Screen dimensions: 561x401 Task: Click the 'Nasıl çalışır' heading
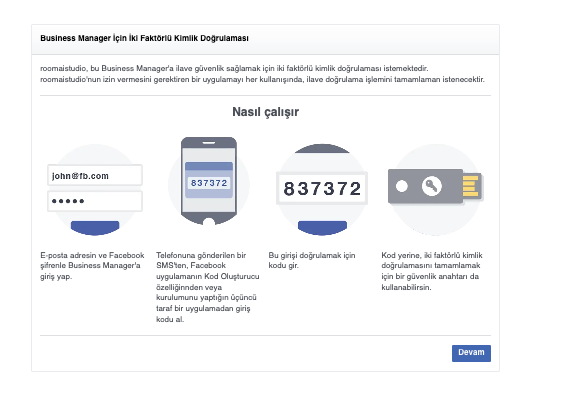tap(265, 112)
